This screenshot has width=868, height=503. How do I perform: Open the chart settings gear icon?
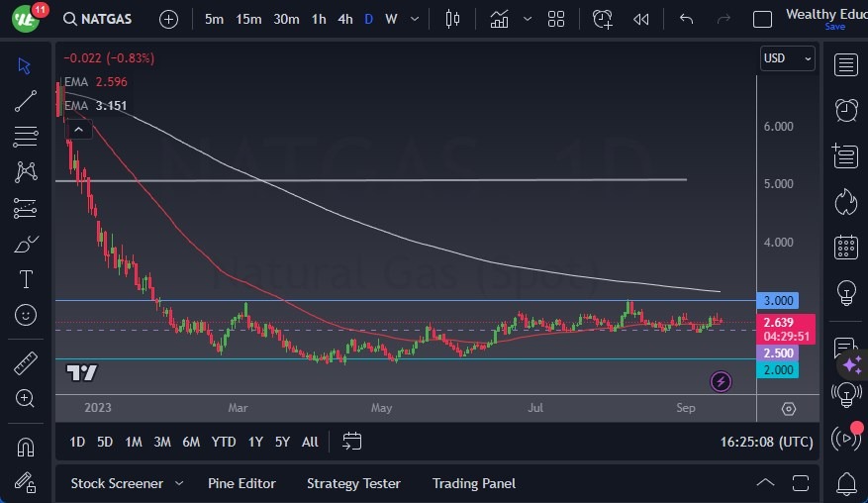(x=788, y=409)
